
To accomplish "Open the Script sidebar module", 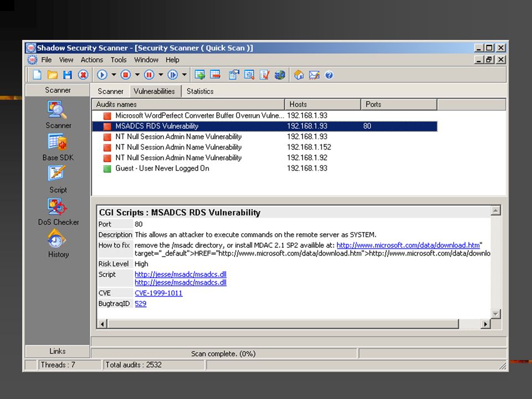I will (x=58, y=180).
